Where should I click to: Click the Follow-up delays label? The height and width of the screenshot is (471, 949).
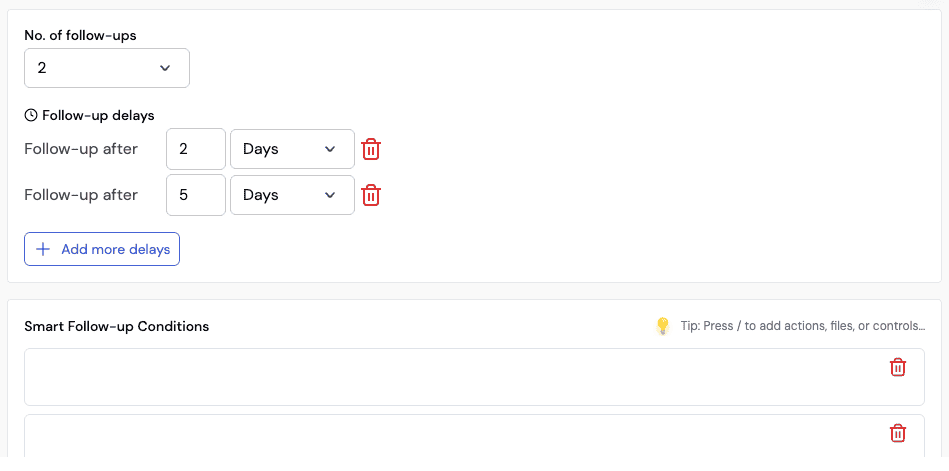98,115
